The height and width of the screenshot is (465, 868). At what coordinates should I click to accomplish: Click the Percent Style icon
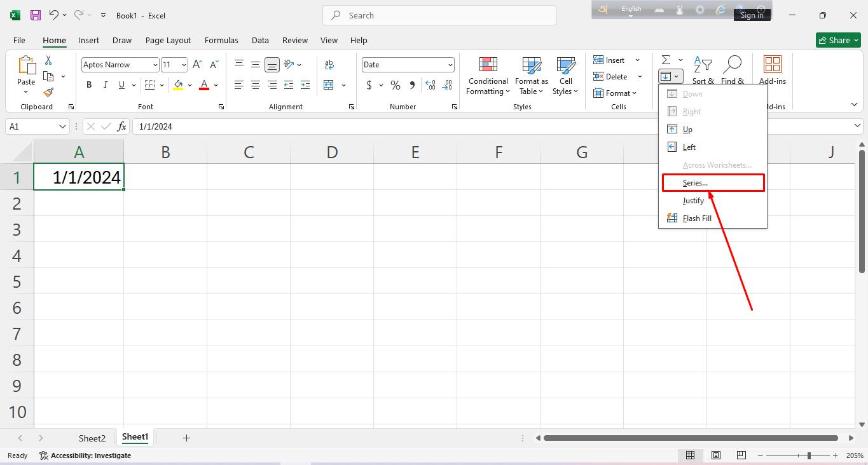(x=396, y=85)
